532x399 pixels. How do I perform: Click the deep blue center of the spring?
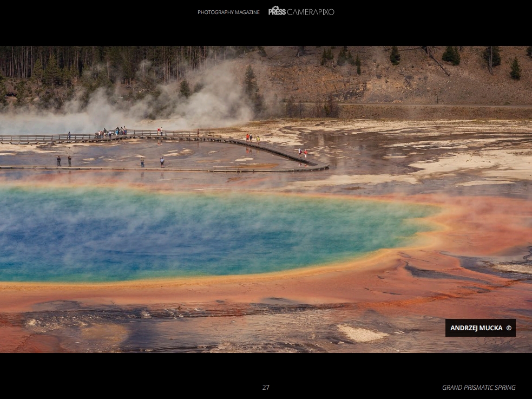coord(108,233)
